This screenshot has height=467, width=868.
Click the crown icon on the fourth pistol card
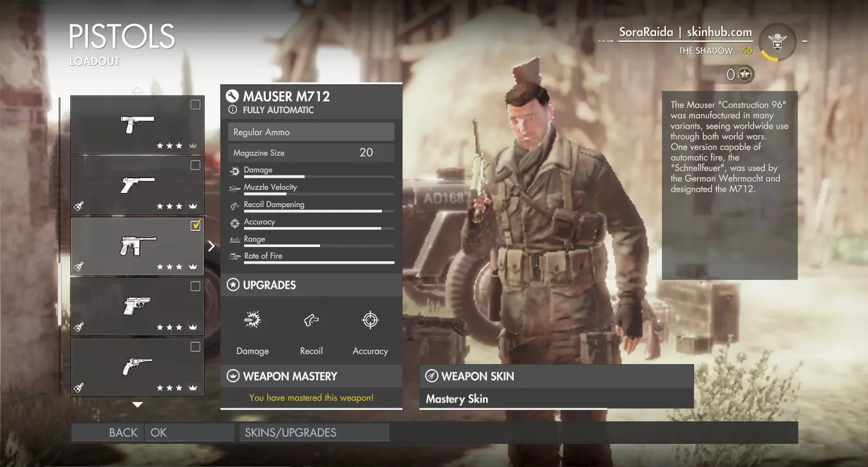(192, 327)
